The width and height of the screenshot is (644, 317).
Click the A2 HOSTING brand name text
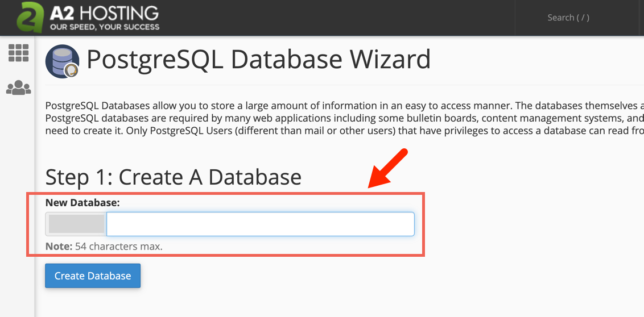[104, 12]
